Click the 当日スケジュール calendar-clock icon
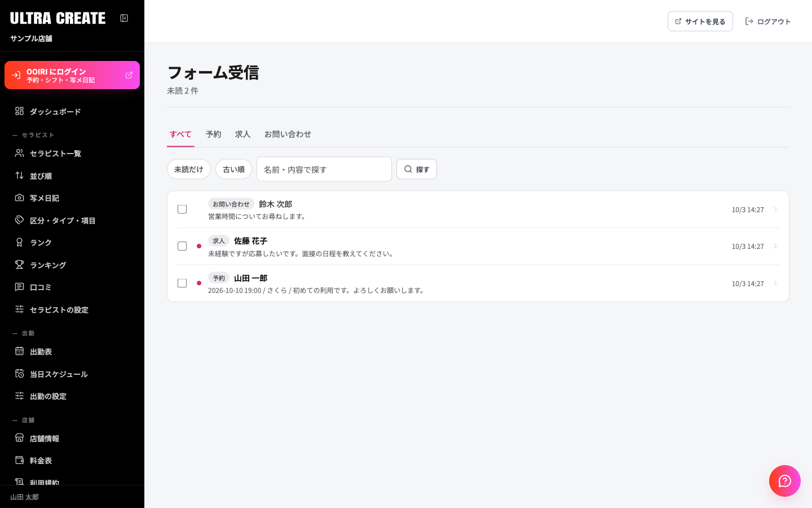This screenshot has width=812, height=508. [19, 374]
